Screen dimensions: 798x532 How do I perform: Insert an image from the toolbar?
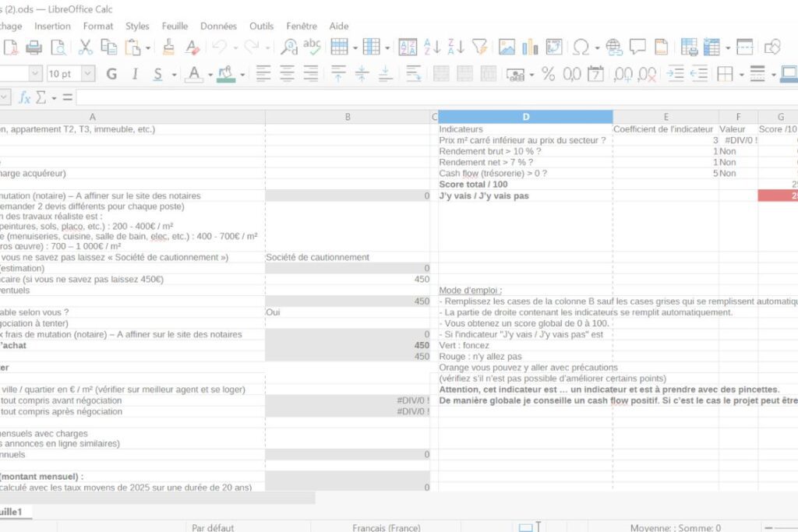pyautogui.click(x=507, y=48)
